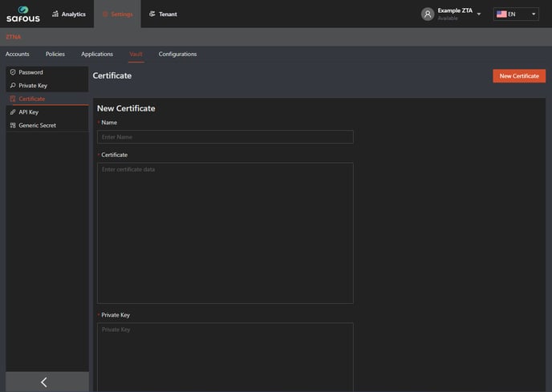This screenshot has width=552, height=392.
Task: Select Private Key in the sidebar
Action: pos(33,86)
